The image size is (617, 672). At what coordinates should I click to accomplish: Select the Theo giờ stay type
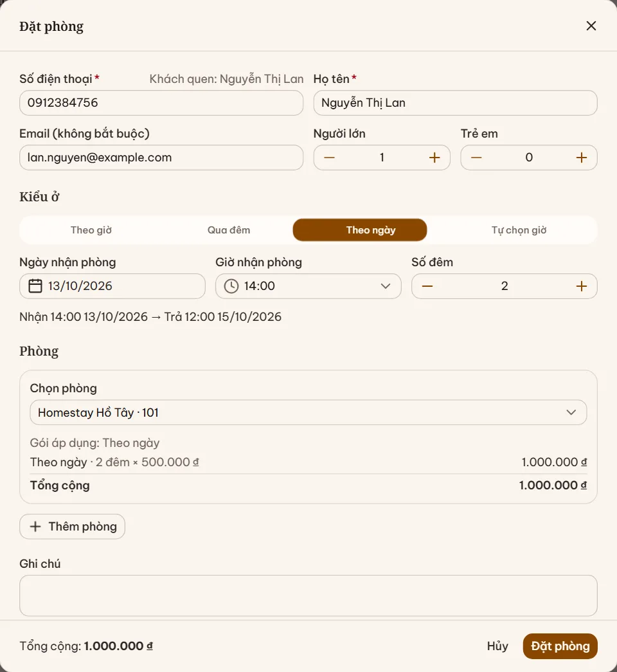pos(91,230)
